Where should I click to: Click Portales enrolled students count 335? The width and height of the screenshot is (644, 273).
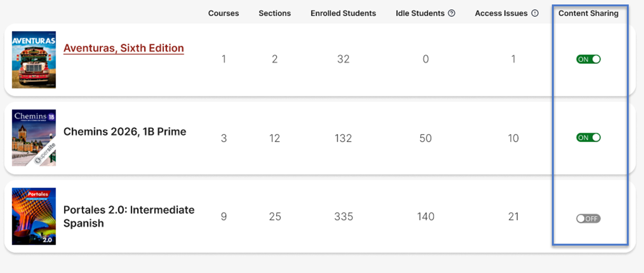click(x=344, y=216)
